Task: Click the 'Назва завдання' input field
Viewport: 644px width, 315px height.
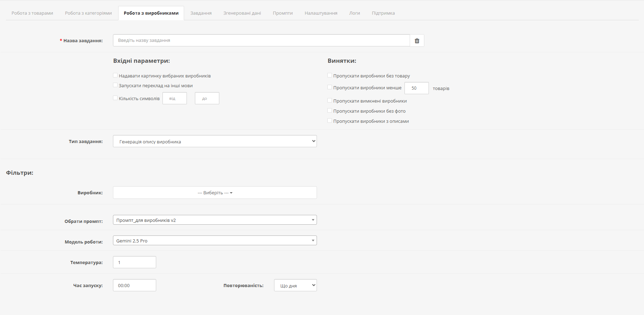Action: coord(261,40)
